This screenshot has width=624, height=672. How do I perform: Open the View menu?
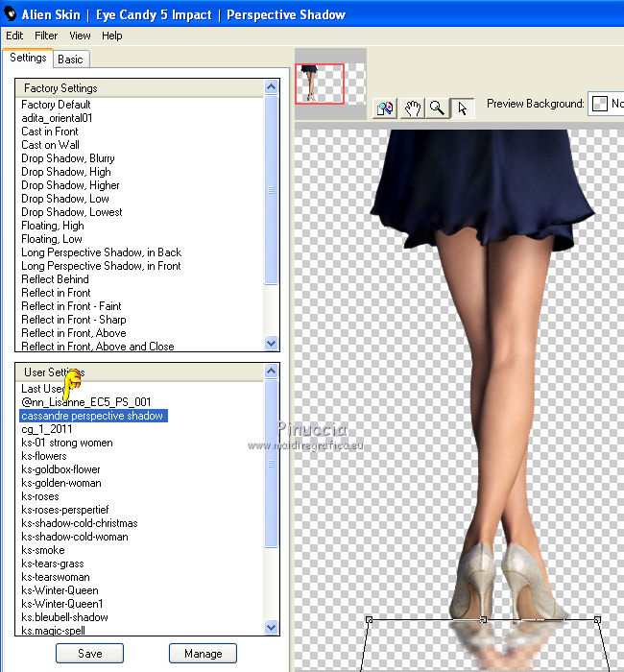click(80, 36)
